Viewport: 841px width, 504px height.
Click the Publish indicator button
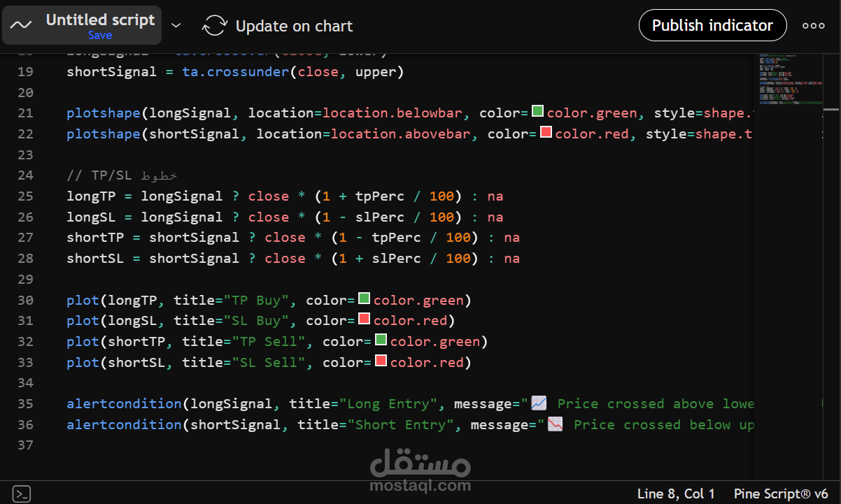pos(712,26)
